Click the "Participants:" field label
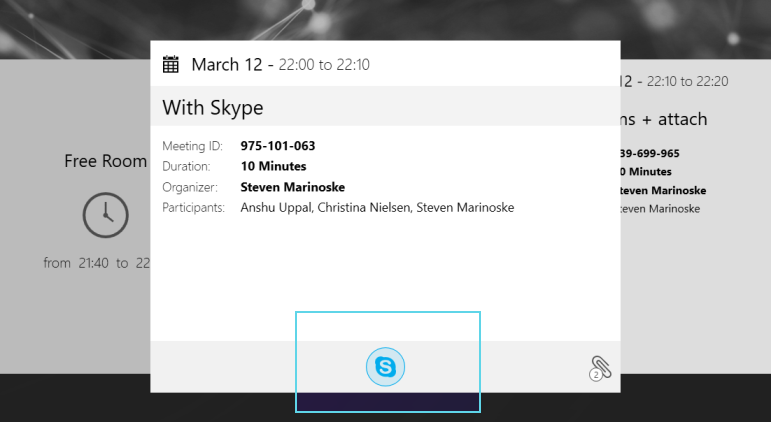This screenshot has width=771, height=423. point(194,208)
